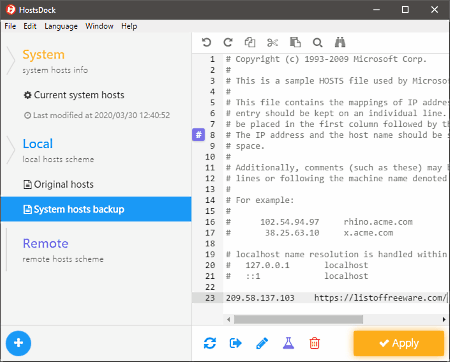This screenshot has height=362, width=450.
Task: Click the Paste clipboard icon
Action: (295, 42)
